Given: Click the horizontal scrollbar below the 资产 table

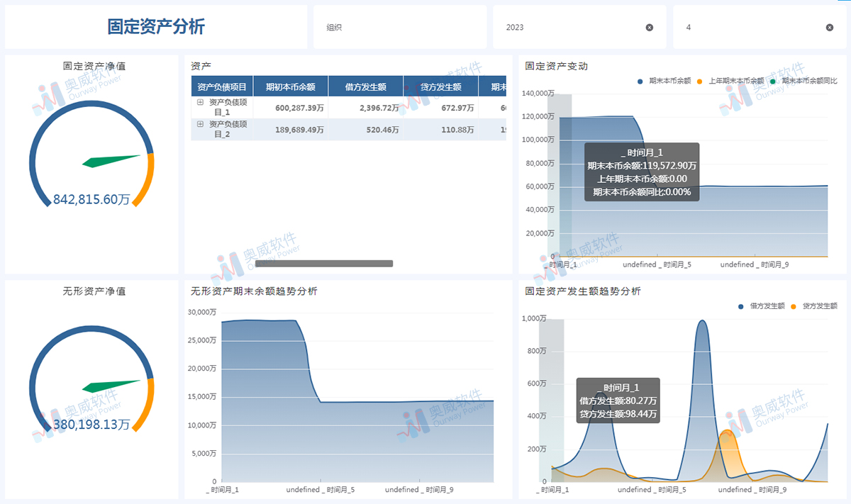Looking at the screenshot, I should tap(323, 263).
